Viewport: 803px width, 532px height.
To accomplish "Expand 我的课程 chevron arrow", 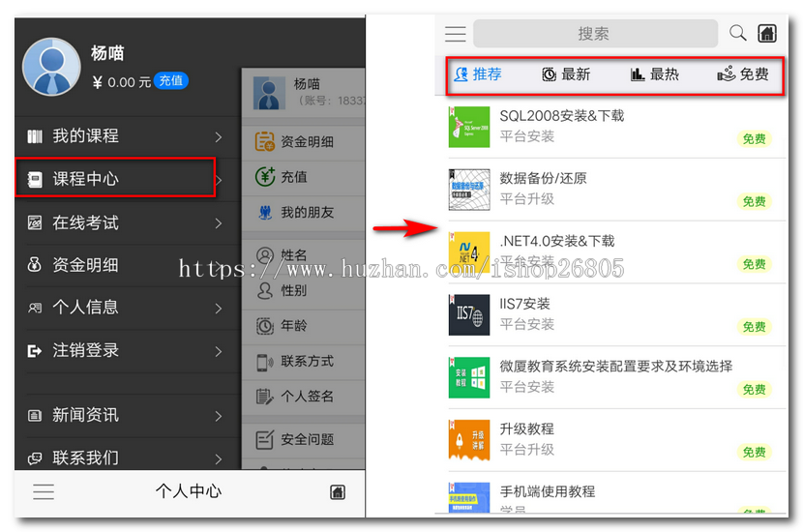I will coord(219,137).
